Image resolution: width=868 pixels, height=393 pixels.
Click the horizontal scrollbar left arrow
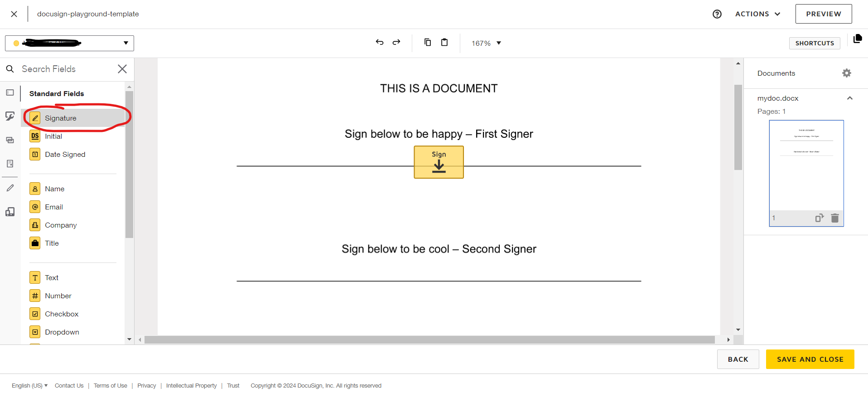point(140,340)
